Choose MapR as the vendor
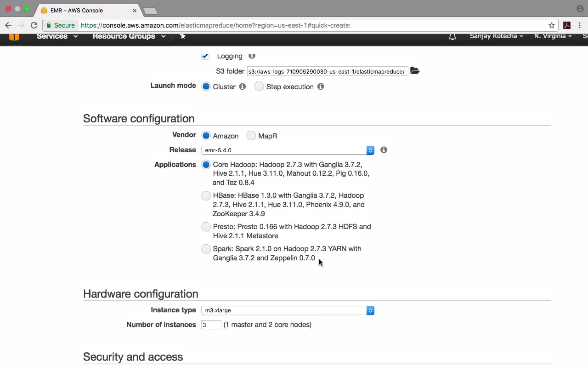Viewport: 588px width, 368px height. pyautogui.click(x=251, y=136)
